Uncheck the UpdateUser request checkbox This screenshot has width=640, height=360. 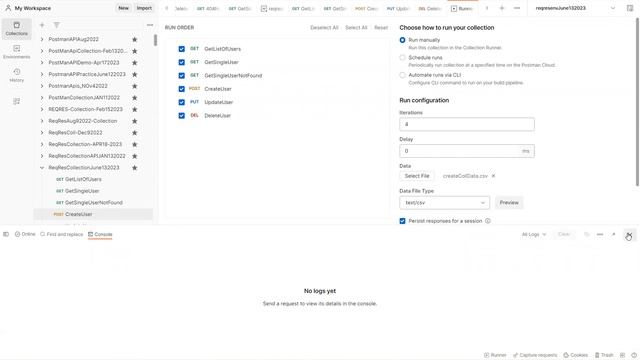(x=182, y=102)
